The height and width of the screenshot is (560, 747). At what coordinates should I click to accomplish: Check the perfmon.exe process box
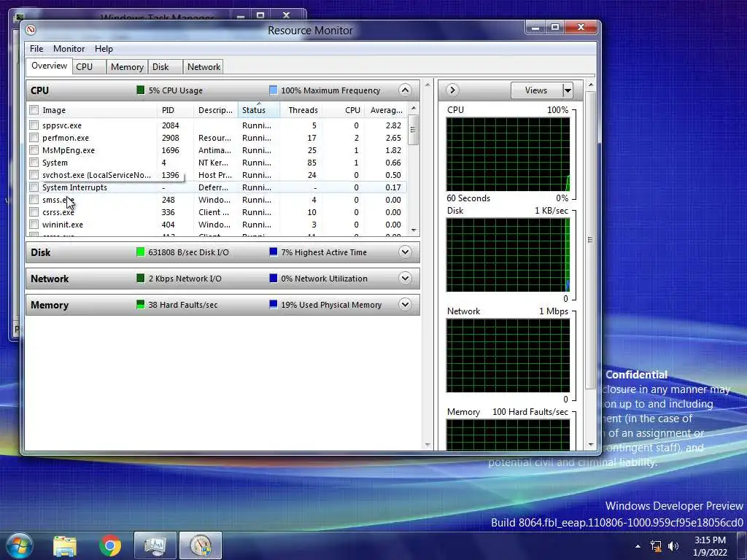click(34, 138)
